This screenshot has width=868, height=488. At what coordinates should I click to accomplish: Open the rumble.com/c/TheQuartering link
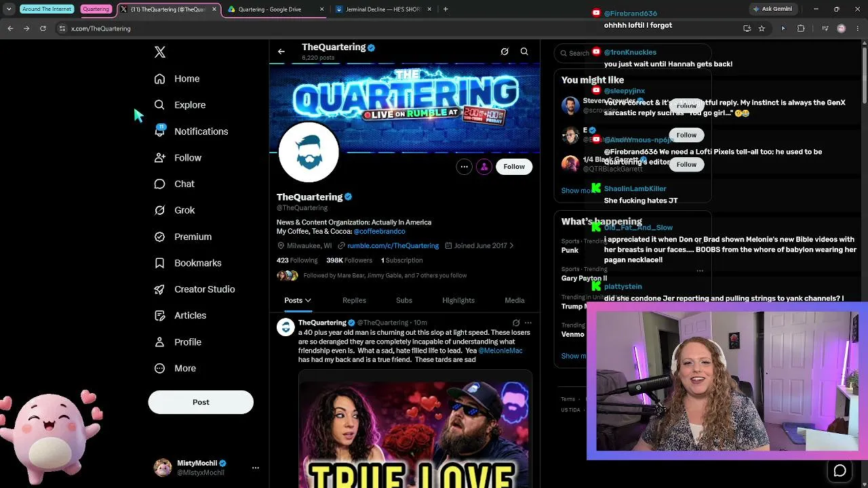393,246
